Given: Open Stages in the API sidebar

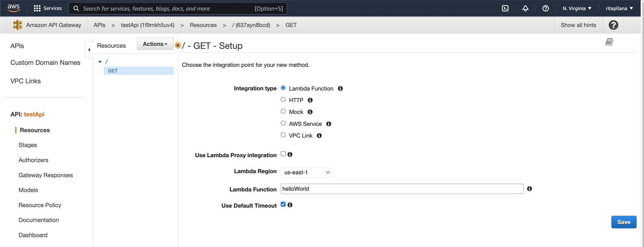Looking at the screenshot, I should point(28,145).
